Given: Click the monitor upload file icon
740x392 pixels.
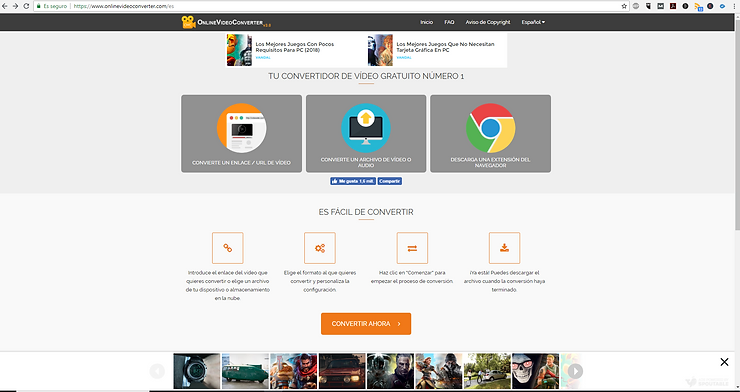Looking at the screenshot, I should coord(366,128).
